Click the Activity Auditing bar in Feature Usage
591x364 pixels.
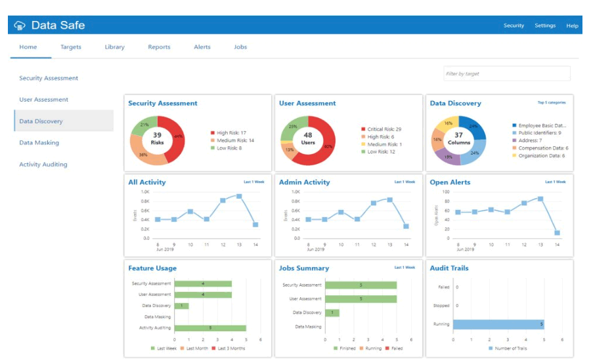[210, 328]
